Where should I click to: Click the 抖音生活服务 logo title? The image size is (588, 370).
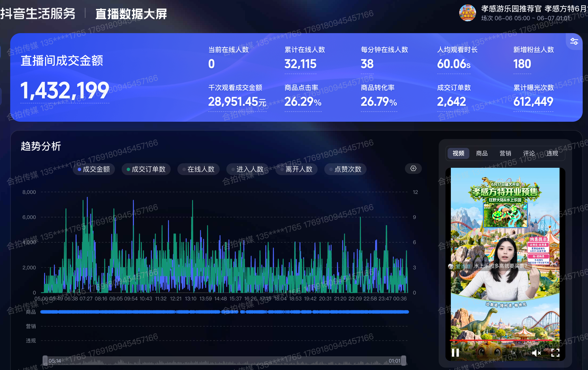(x=38, y=13)
